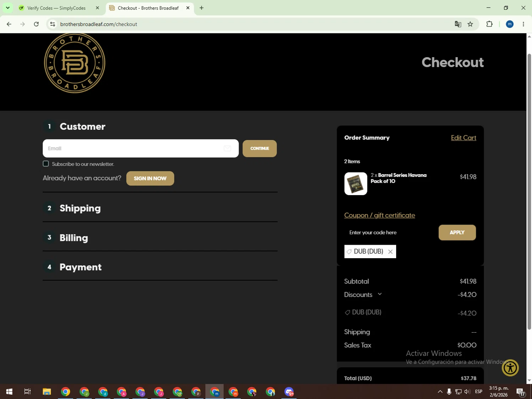
Task: Open the Extensions puzzle icon
Action: click(489, 24)
